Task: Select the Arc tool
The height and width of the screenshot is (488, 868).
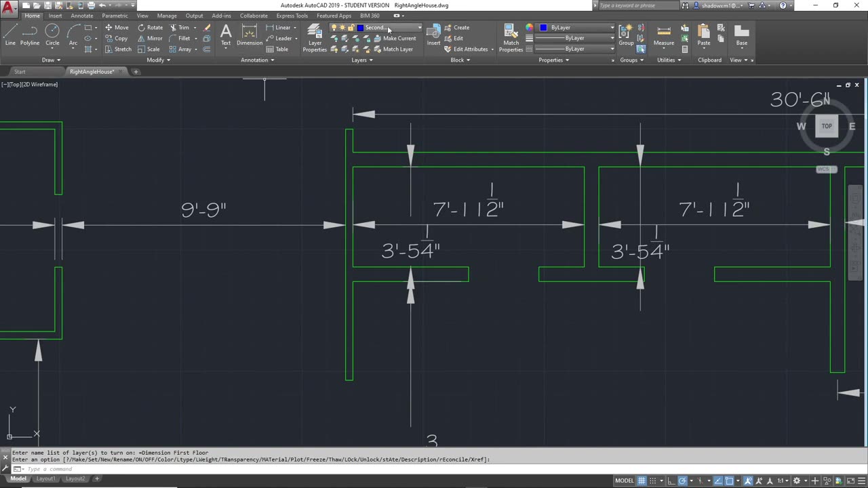Action: (73, 35)
